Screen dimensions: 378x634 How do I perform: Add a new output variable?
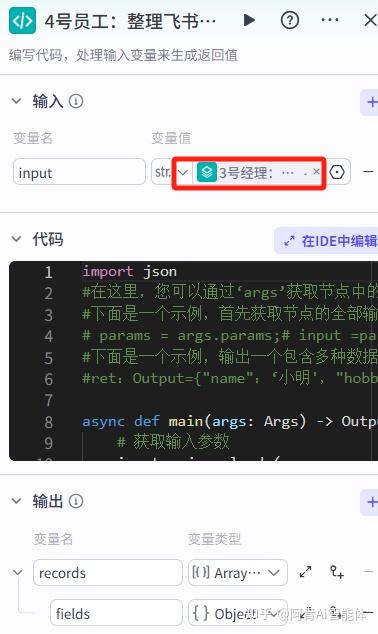[x=371, y=502]
